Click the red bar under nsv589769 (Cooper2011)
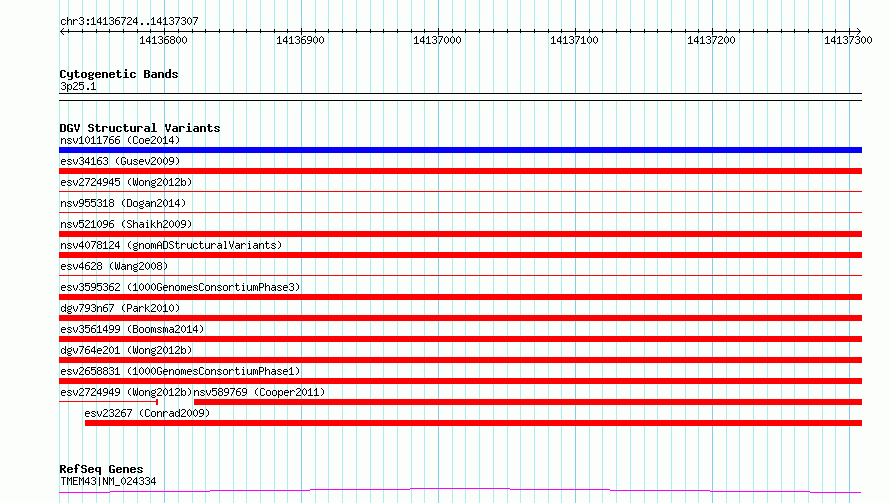The width and height of the screenshot is (890, 503). click(528, 402)
